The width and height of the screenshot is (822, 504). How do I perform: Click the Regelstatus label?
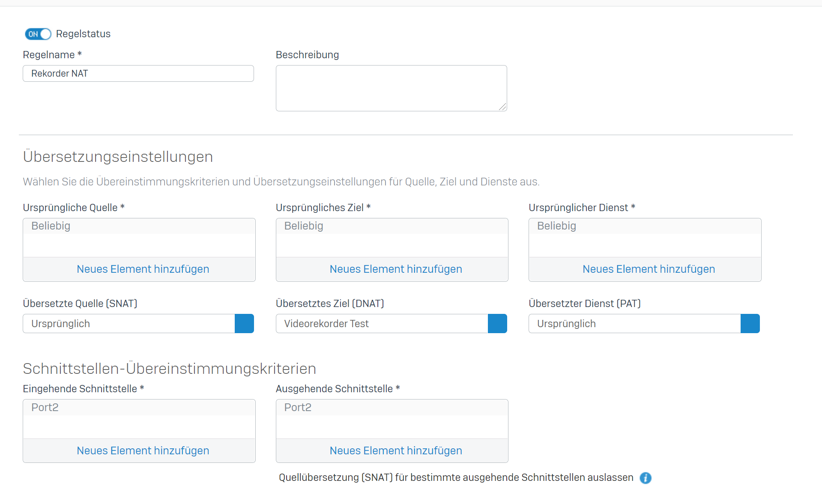coord(83,34)
